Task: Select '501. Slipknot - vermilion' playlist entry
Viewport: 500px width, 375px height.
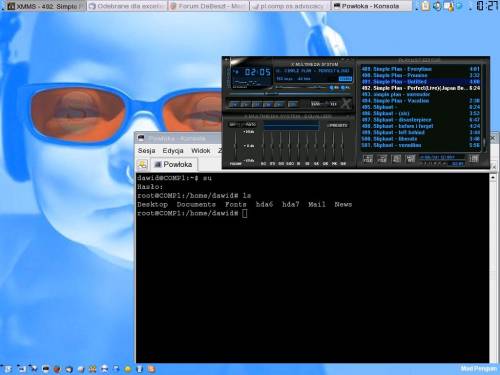Action: 421,145
